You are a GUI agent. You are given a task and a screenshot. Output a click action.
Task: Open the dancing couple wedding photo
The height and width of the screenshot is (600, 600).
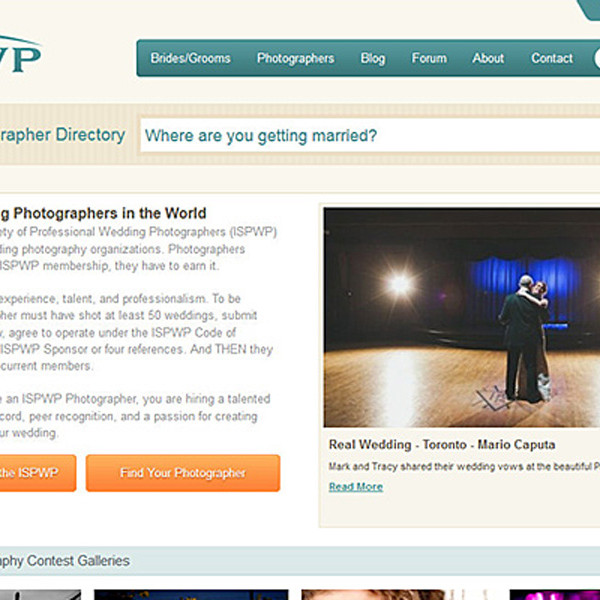coord(461,317)
